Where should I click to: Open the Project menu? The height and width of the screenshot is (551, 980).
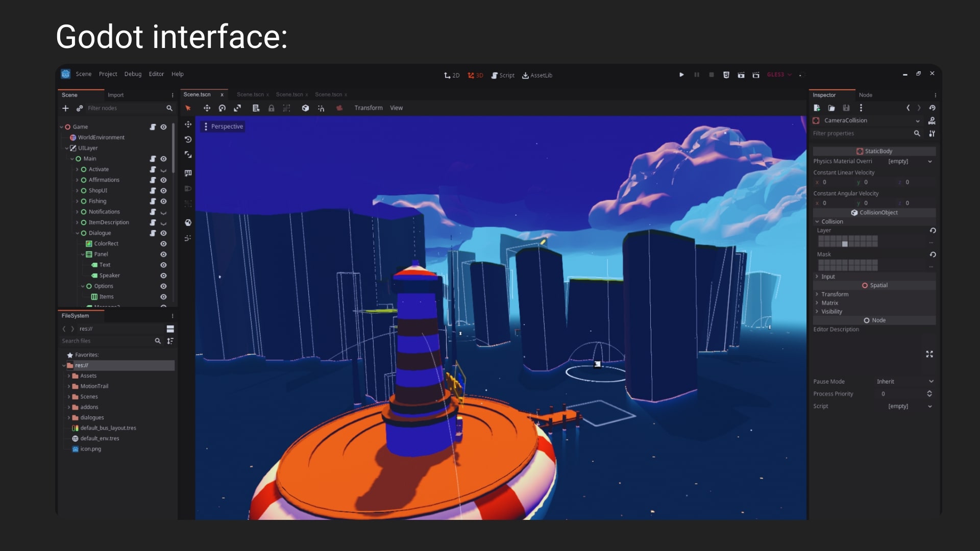108,74
